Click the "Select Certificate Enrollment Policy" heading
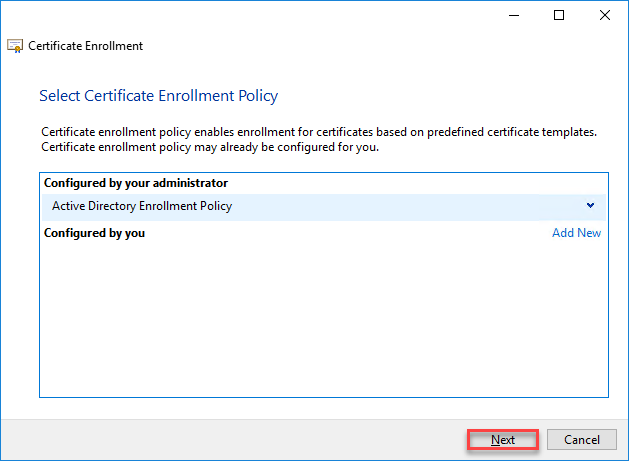The height and width of the screenshot is (461, 629). [x=158, y=96]
